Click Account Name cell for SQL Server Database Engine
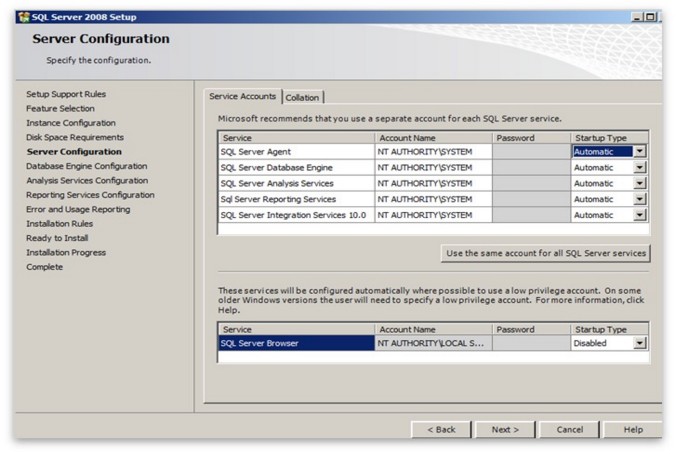The height and width of the screenshot is (454, 676). [x=433, y=167]
